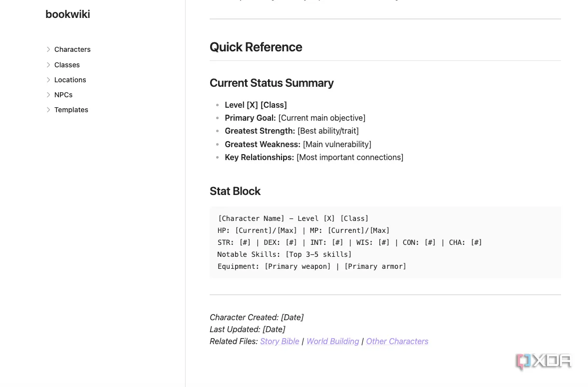Click the bookwiki site title

pyautogui.click(x=68, y=14)
